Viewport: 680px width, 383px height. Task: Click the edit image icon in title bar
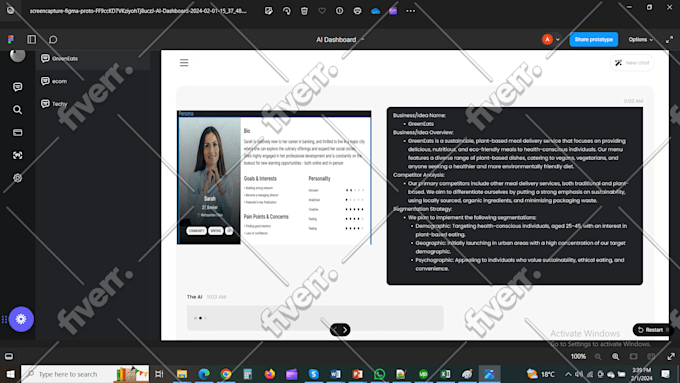coord(269,11)
